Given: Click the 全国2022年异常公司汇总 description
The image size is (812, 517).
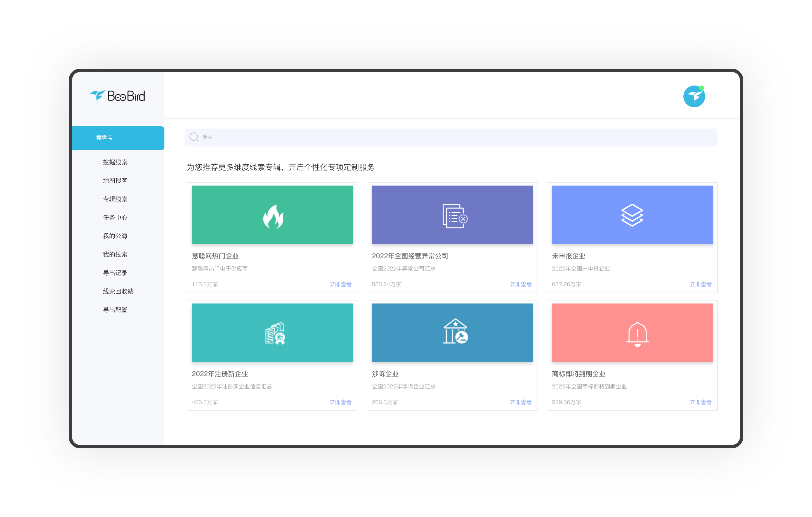Looking at the screenshot, I should [404, 269].
